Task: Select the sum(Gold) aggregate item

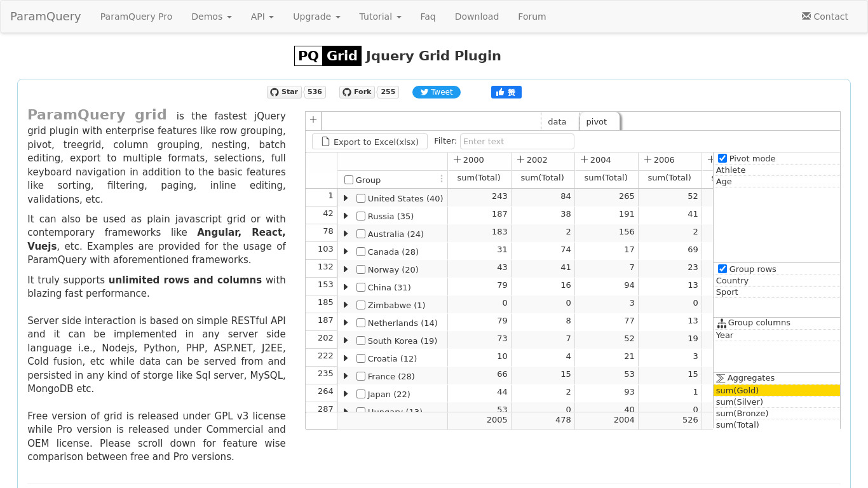Action: coord(776,390)
